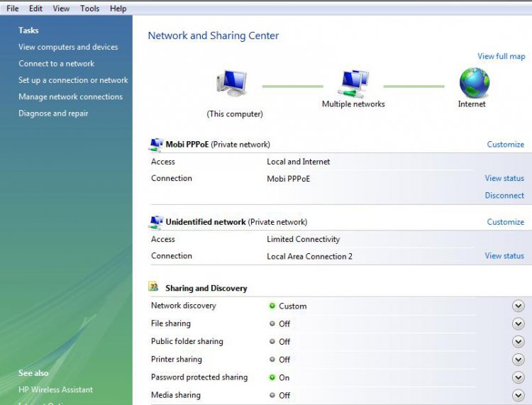Click the Custom network discovery value
The height and width of the screenshot is (405, 532).
click(292, 306)
